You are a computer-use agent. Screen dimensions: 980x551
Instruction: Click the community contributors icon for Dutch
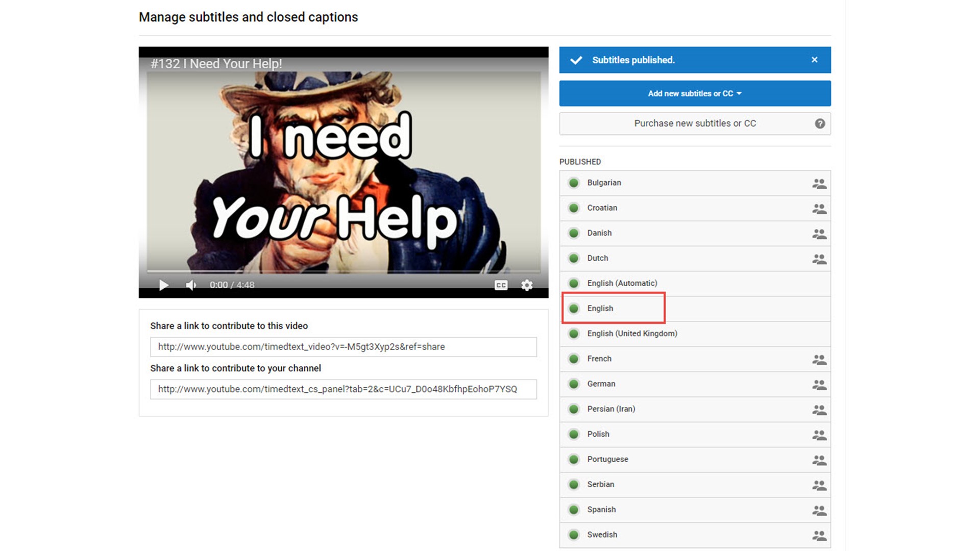pos(819,259)
